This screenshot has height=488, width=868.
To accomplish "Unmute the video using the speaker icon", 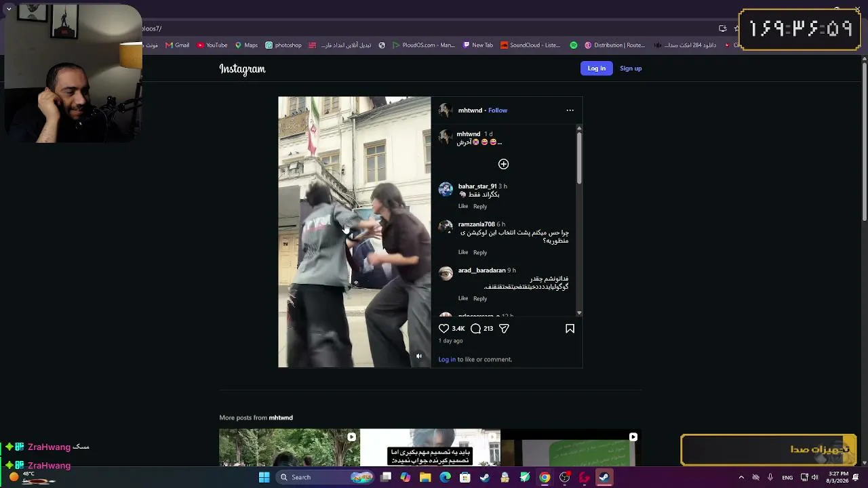I will pyautogui.click(x=419, y=356).
